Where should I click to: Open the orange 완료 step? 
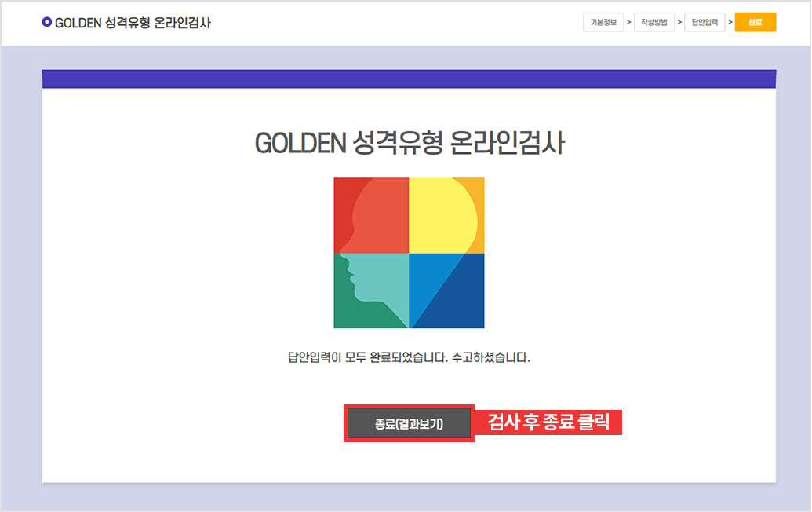tap(755, 22)
